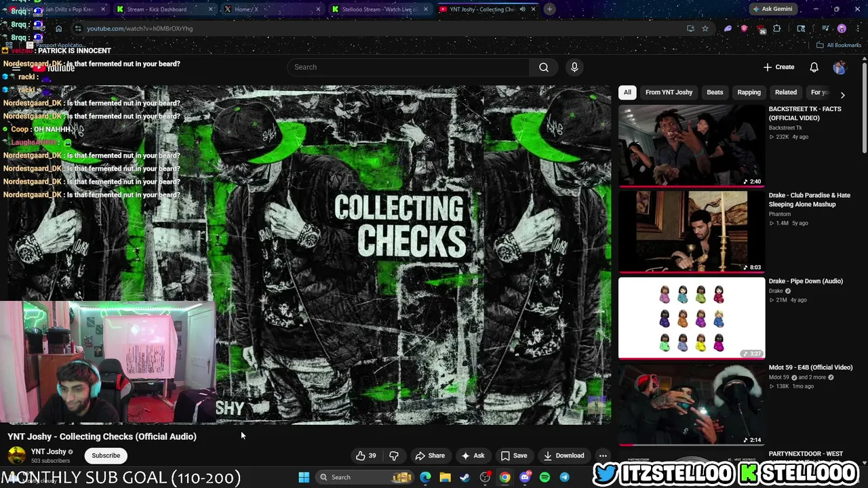
Task: Open Discord from the taskbar
Action: (525, 477)
